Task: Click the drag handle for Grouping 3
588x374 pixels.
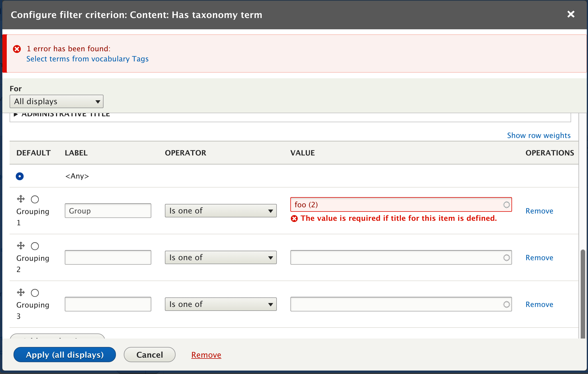Action: (21, 292)
